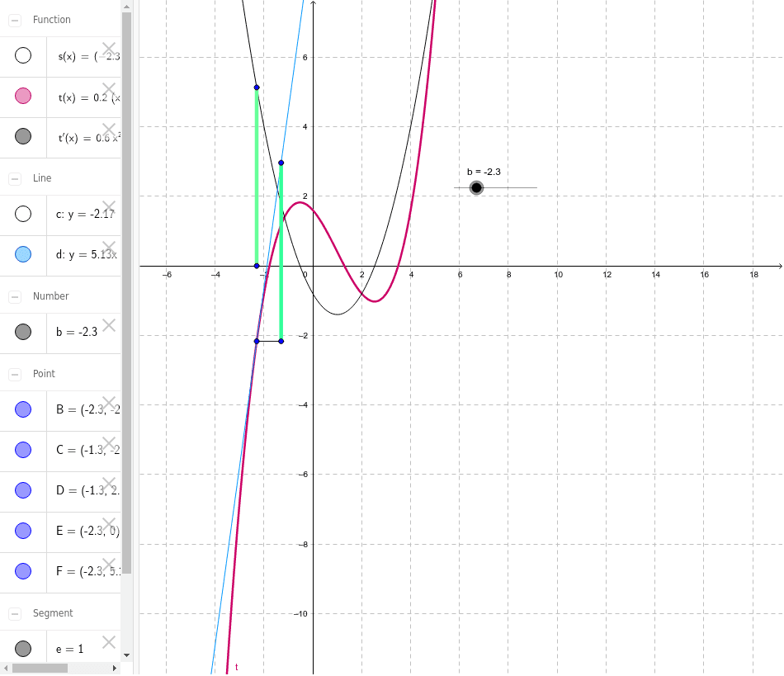Screen dimensions: 784x676
Task: Delete point B with its X icon
Action: click(x=109, y=403)
